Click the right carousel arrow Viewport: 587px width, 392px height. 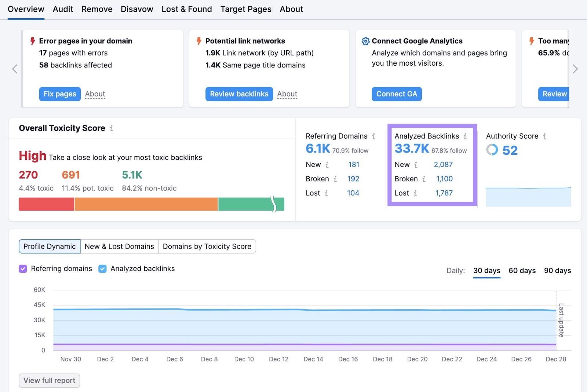pyautogui.click(x=575, y=69)
